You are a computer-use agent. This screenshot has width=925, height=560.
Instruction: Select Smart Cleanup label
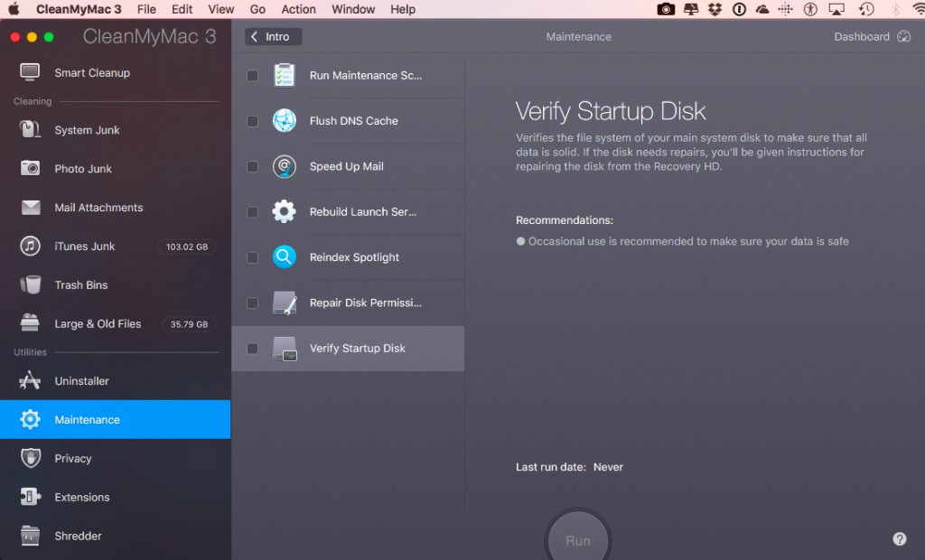(92, 72)
